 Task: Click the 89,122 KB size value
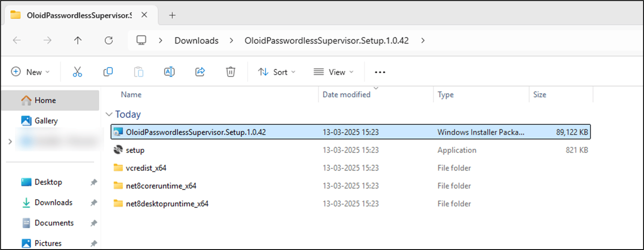click(x=572, y=132)
